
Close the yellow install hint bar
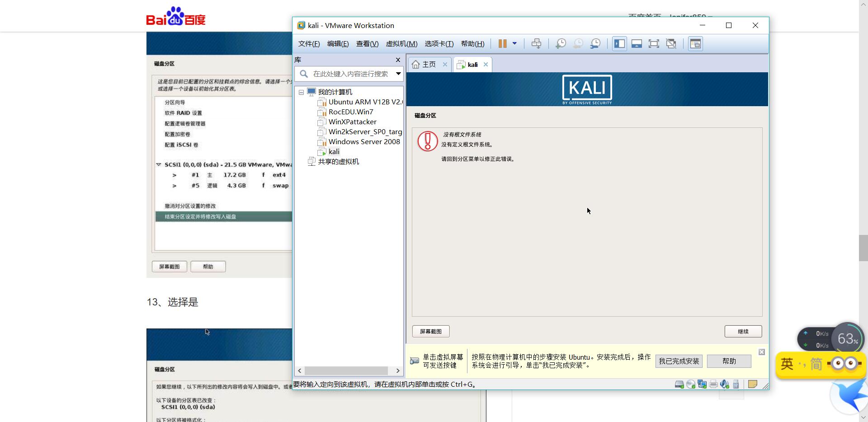coord(762,352)
